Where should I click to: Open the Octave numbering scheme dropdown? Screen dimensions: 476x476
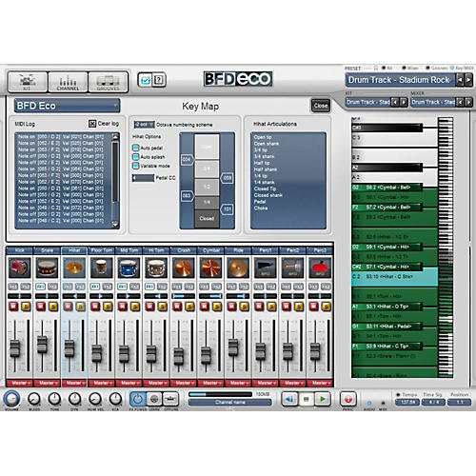(144, 125)
